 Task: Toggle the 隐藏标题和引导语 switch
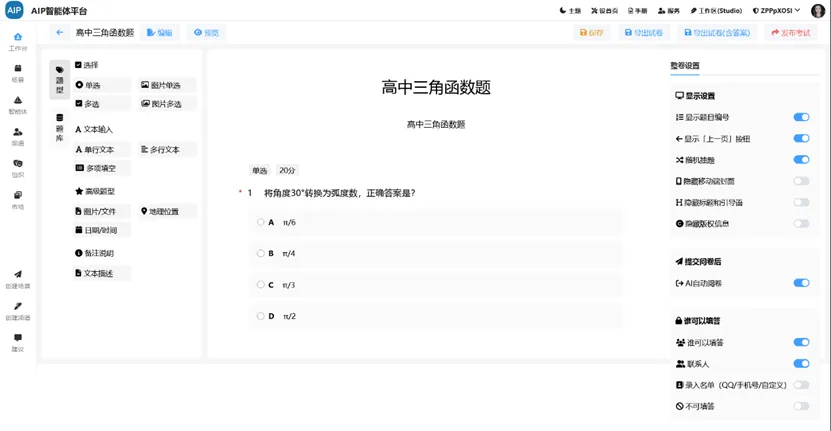point(801,202)
